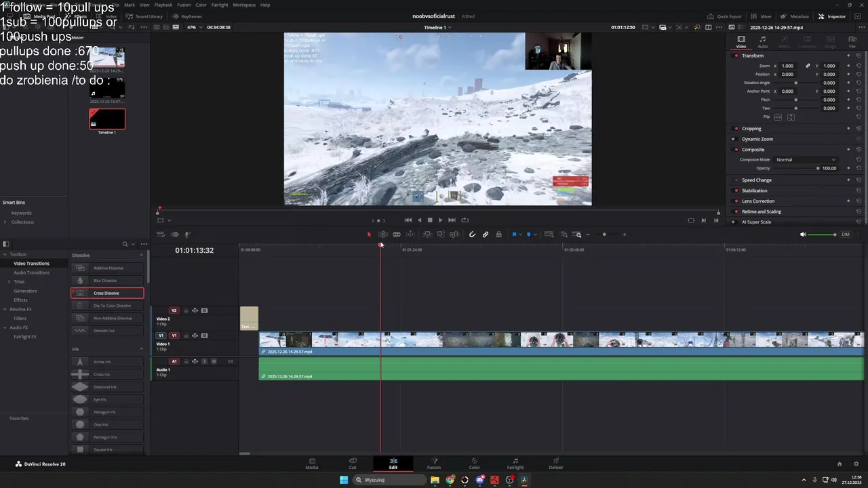
Task: Click the Zoom X value field
Action: (789, 66)
